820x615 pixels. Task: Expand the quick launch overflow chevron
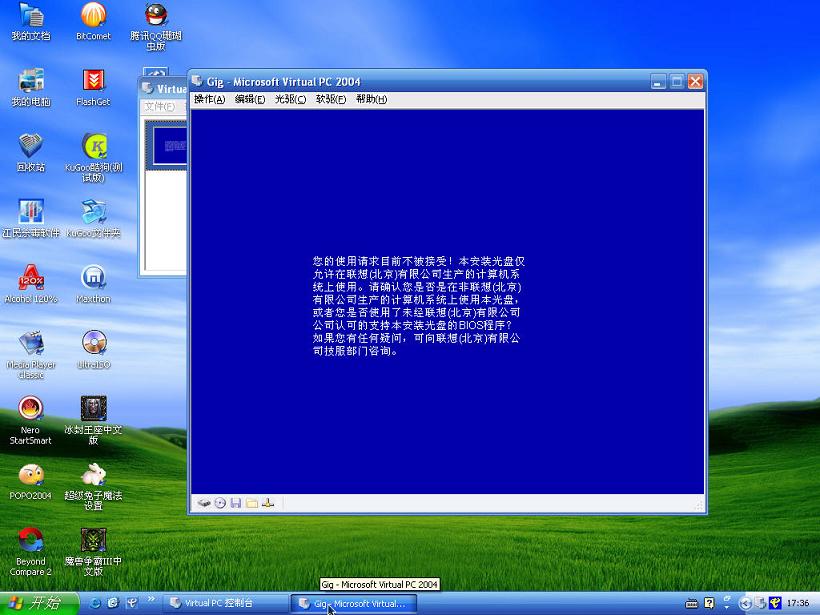tap(151, 599)
